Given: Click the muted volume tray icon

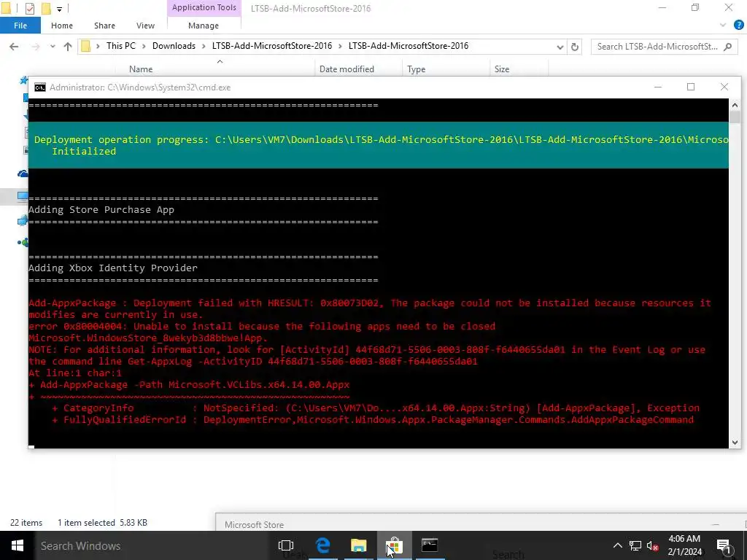Looking at the screenshot, I should [652, 545].
